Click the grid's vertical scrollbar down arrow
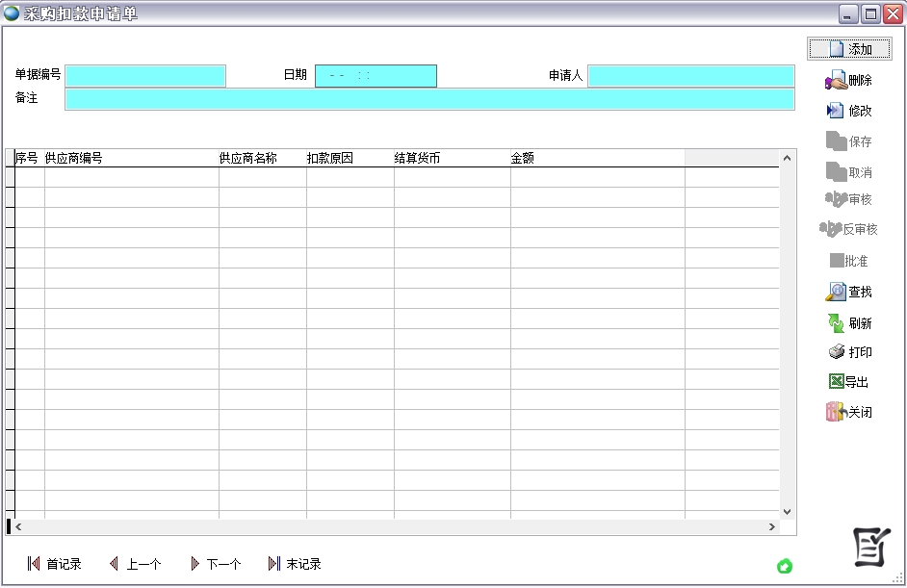This screenshot has height=588, width=907. [x=787, y=512]
